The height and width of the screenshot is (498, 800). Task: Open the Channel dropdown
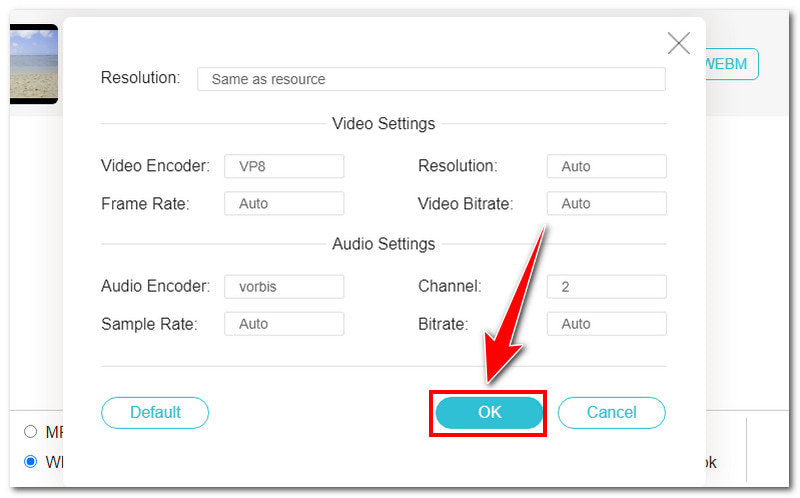(606, 286)
